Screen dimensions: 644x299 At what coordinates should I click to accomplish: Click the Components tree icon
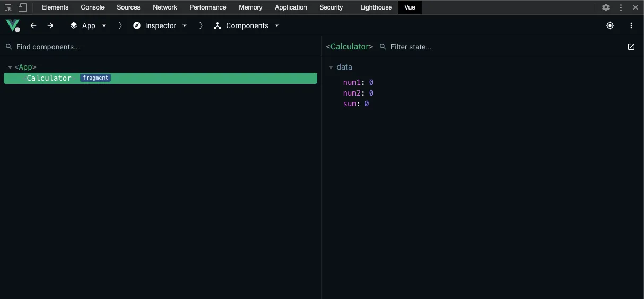point(217,25)
